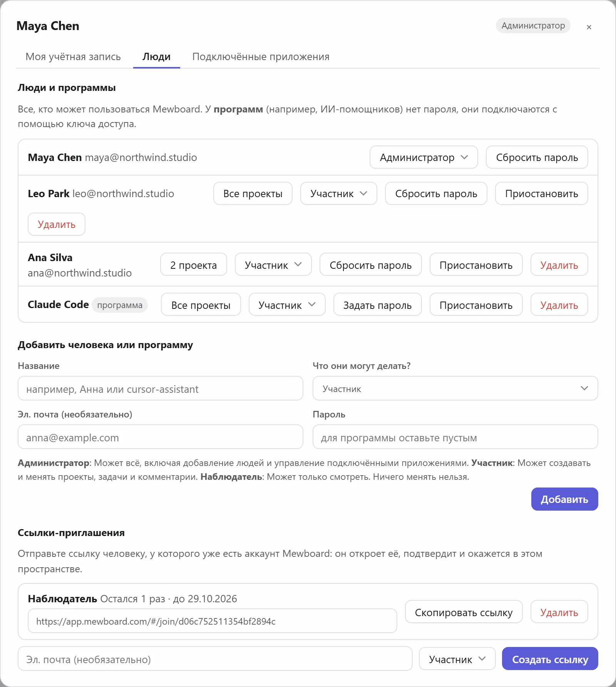Expand Leo Park's Участник role dropdown
616x687 pixels.
tap(338, 193)
